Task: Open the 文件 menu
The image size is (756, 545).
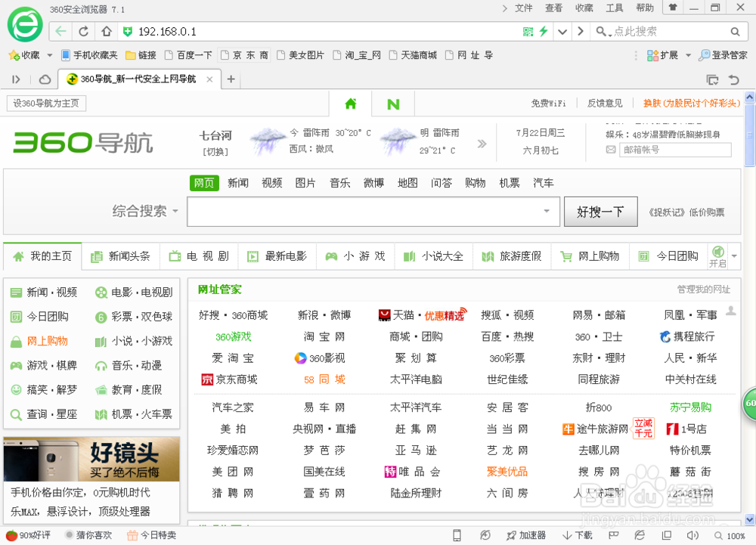Action: [x=524, y=8]
